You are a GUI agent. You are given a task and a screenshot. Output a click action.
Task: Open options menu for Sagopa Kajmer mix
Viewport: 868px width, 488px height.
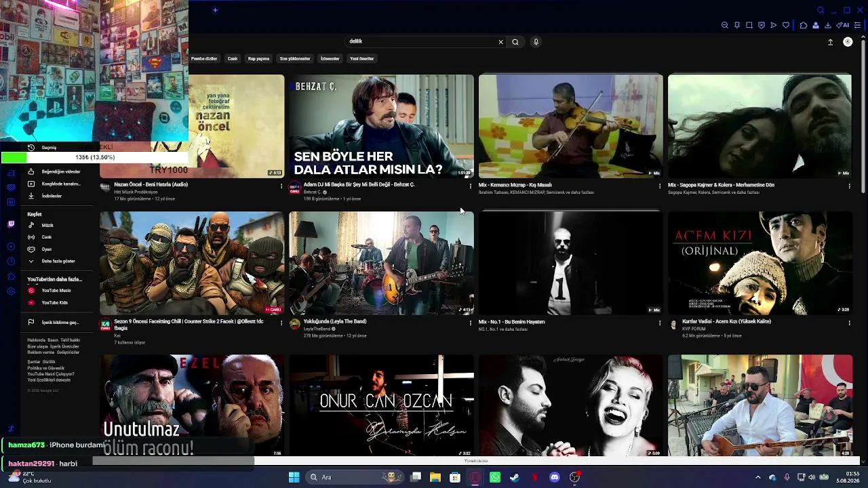pos(849,186)
